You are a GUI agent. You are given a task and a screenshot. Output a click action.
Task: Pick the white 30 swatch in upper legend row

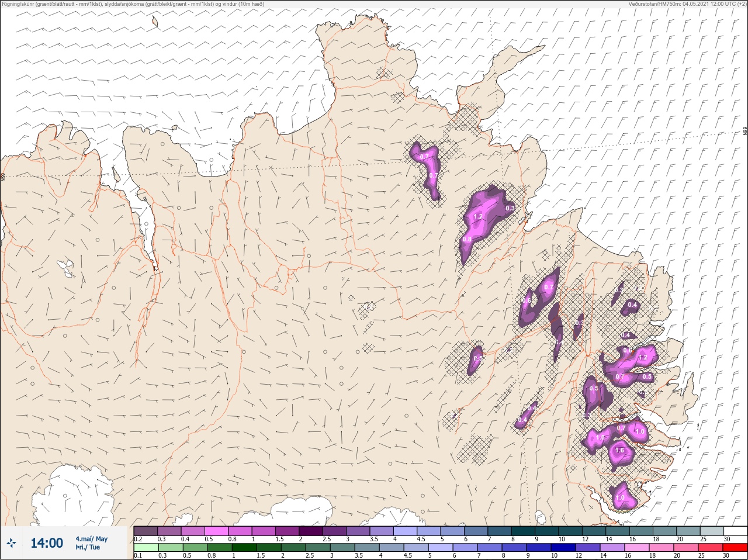click(x=735, y=531)
